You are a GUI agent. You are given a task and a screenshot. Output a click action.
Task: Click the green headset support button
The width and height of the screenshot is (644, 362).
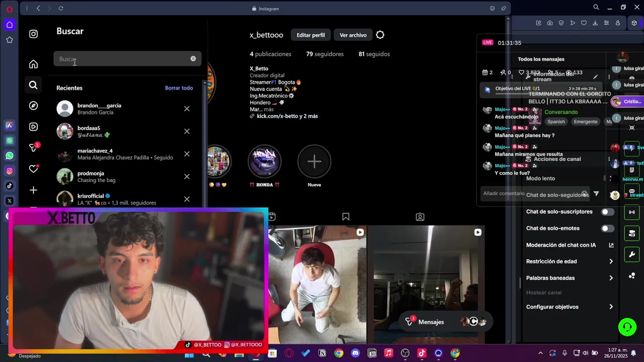coord(627,327)
